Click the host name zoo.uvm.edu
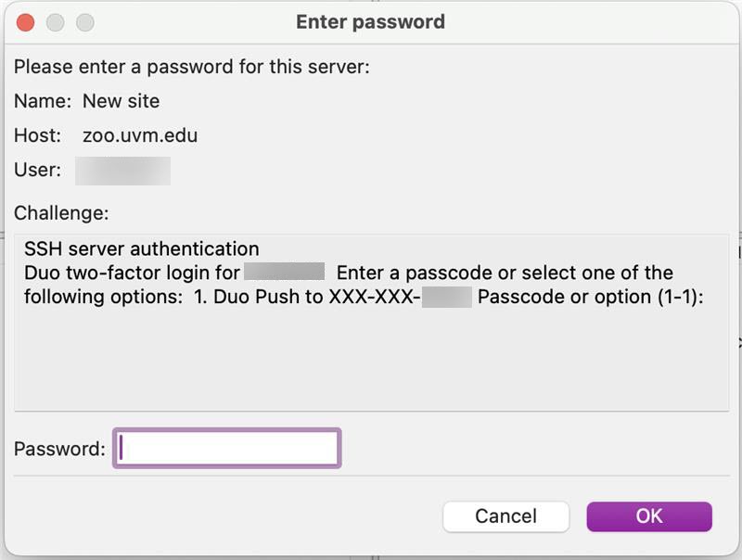 click(140, 135)
